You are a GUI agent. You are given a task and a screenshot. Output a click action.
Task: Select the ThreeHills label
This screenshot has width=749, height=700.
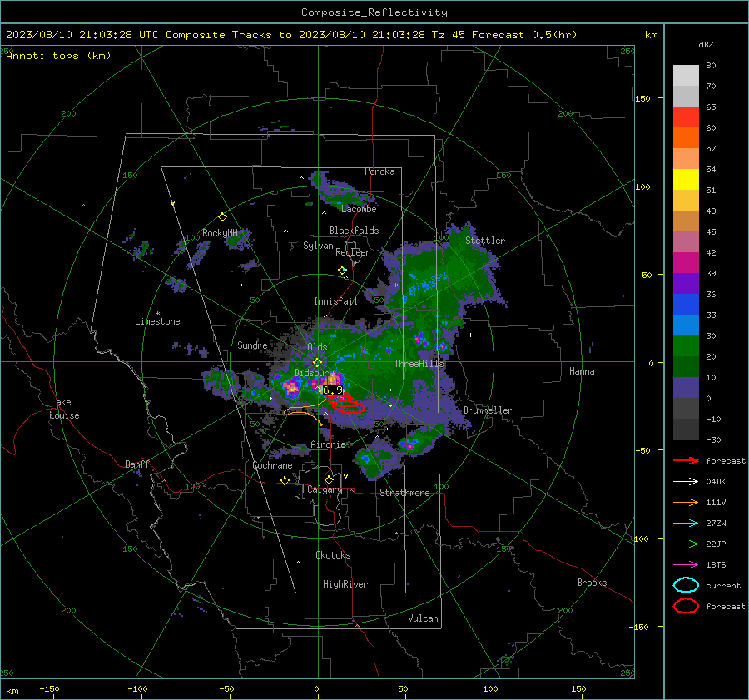point(419,364)
